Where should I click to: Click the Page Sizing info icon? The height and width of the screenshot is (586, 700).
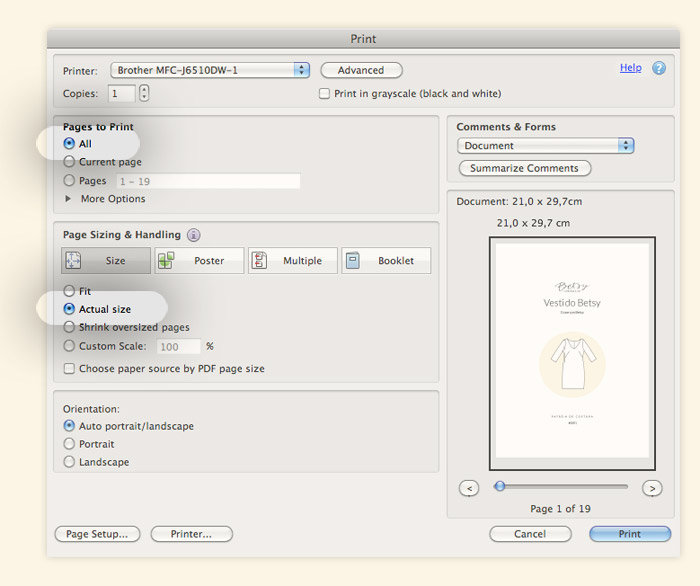[194, 235]
